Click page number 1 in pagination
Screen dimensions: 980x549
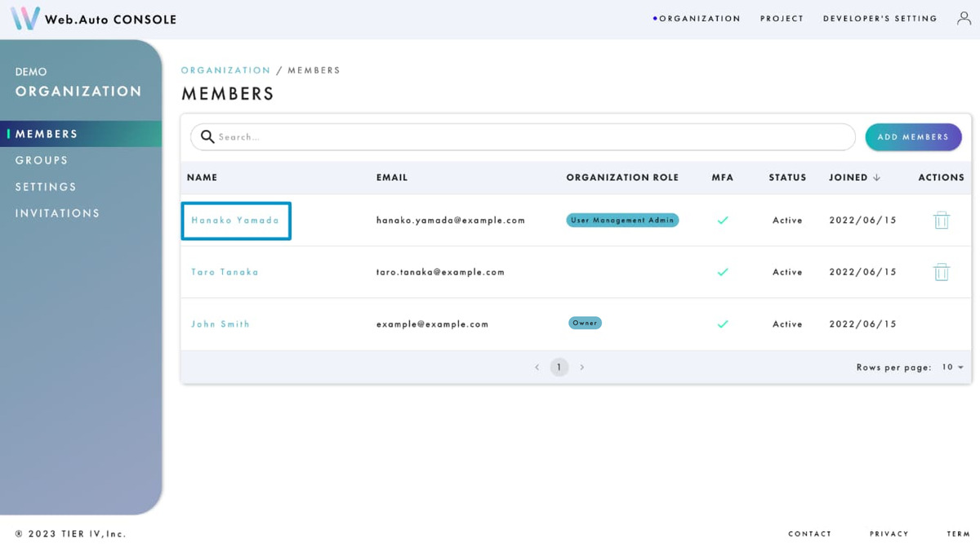click(559, 368)
